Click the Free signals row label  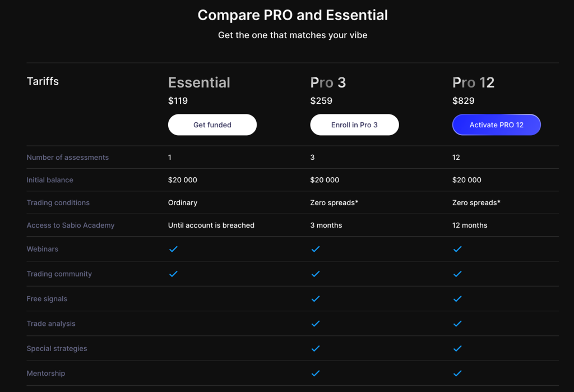tap(47, 299)
